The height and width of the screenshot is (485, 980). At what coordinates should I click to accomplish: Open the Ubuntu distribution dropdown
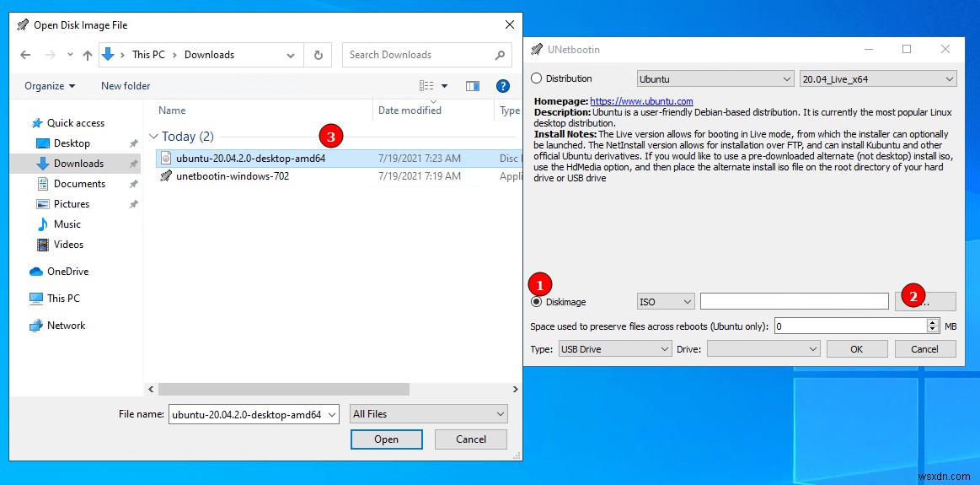[715, 79]
